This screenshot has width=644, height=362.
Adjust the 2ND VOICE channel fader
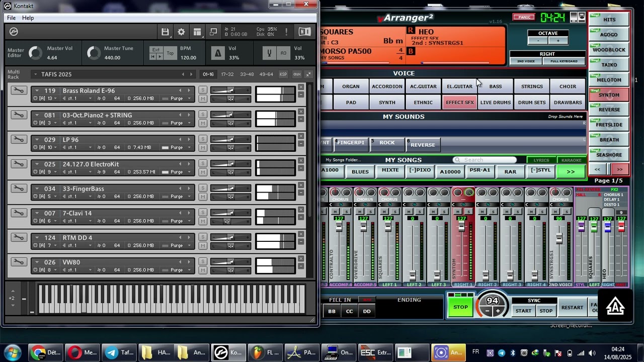point(559,238)
